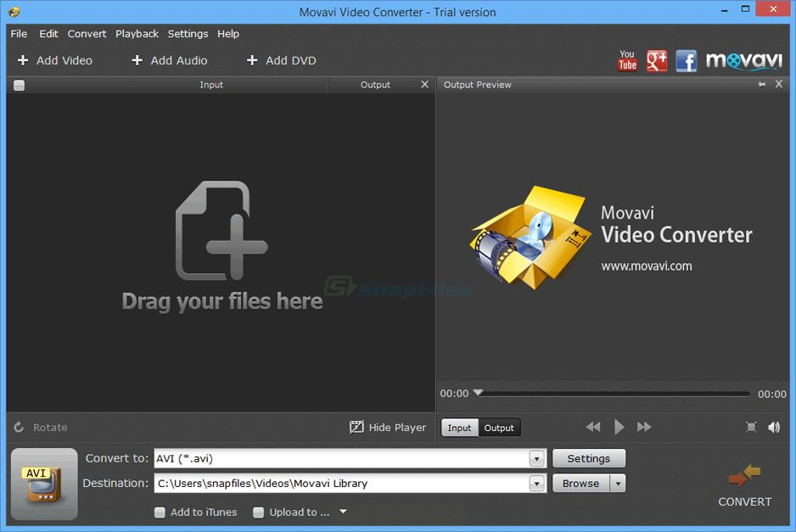Screen dimensions: 796x532
Task: Open the Playback menu
Action: coord(137,34)
